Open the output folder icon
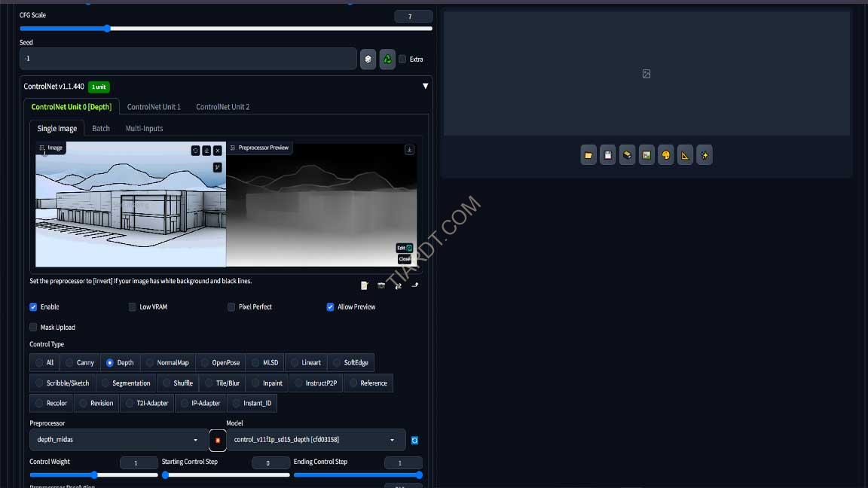Screen dimensions: 868x488 [x=588, y=155]
